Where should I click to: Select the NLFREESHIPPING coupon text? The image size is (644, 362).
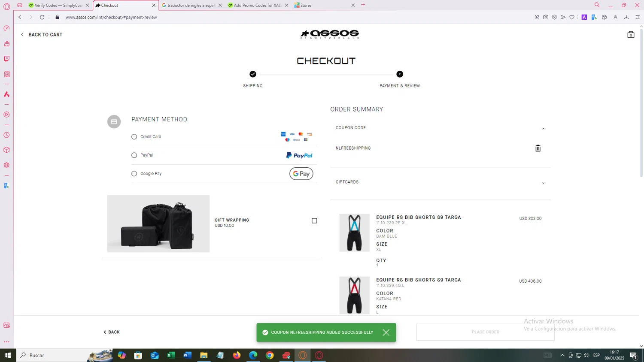click(x=353, y=148)
